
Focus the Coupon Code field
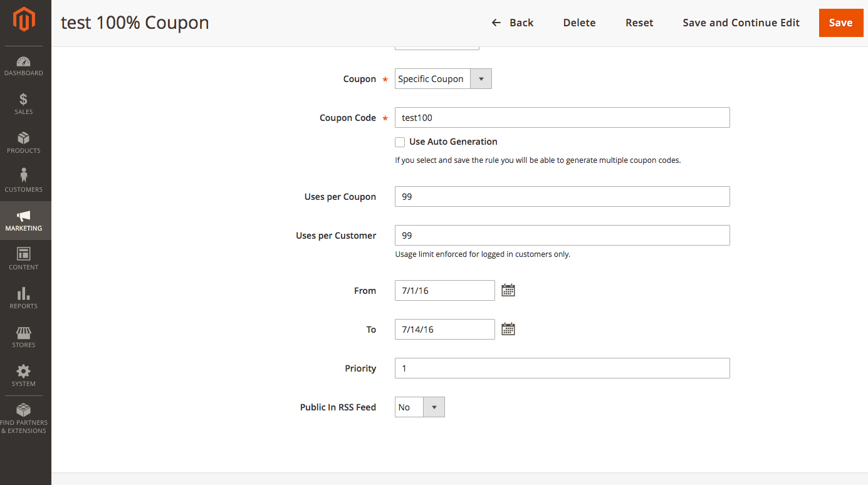point(562,118)
